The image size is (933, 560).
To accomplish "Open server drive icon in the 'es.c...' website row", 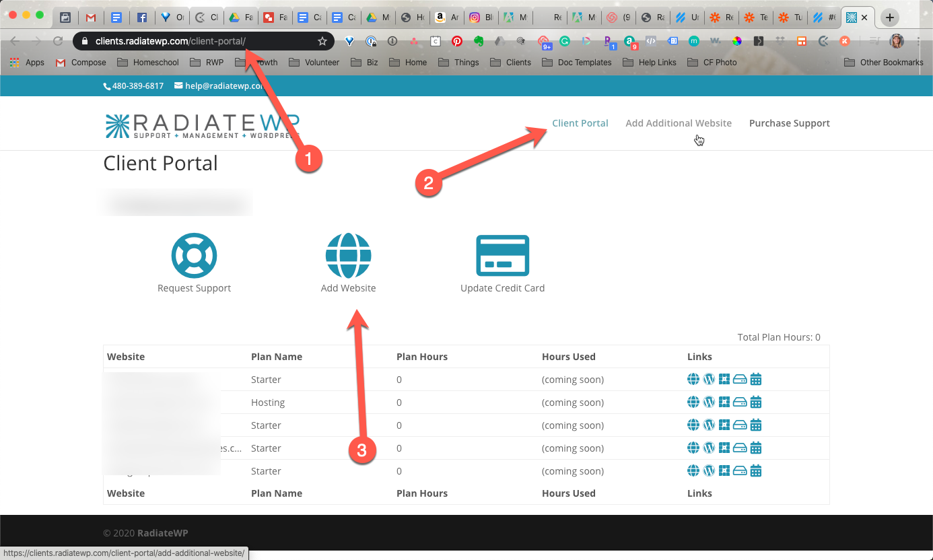I will coord(740,448).
